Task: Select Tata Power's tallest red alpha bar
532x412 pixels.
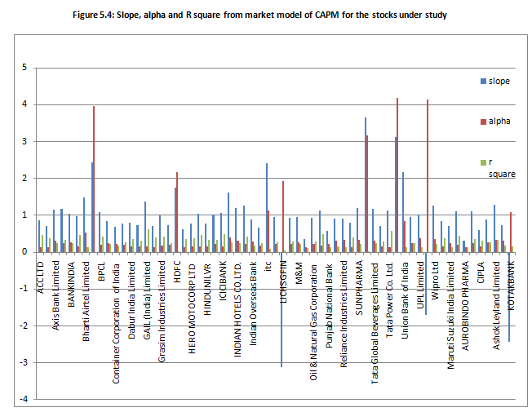Action: point(397,175)
